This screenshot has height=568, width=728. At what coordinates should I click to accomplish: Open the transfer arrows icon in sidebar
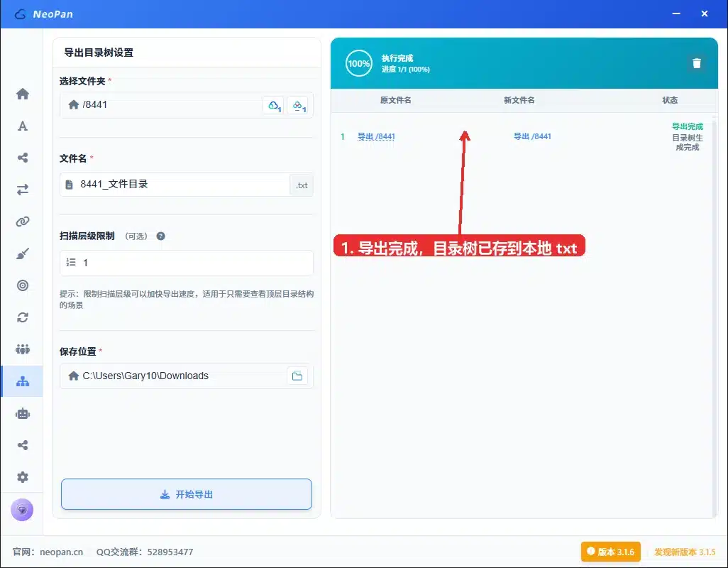[x=22, y=190]
